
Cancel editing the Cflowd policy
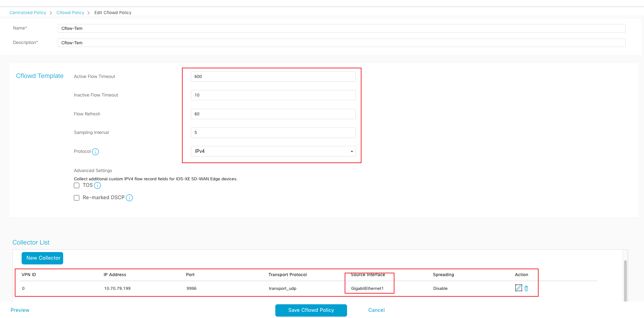tap(376, 310)
